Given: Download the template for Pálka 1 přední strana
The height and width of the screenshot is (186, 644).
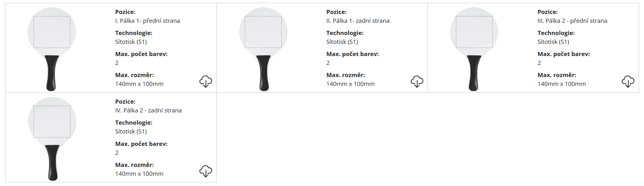Looking at the screenshot, I should click(206, 82).
